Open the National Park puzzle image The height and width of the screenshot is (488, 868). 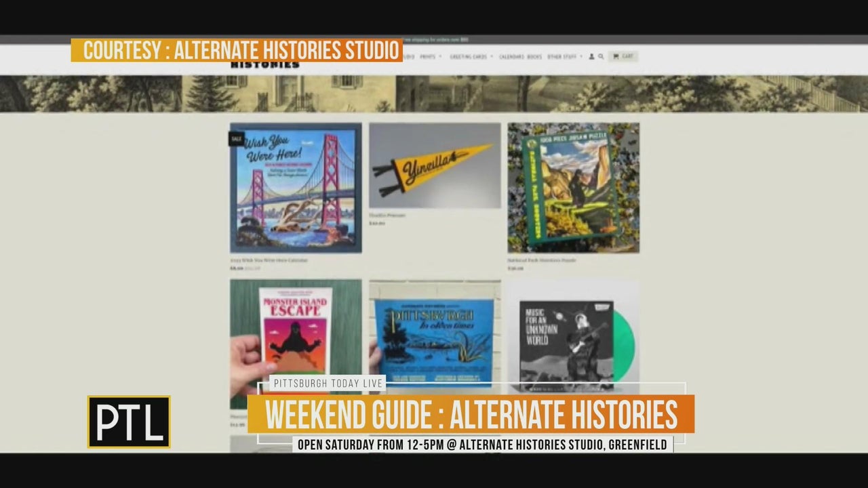pos(573,188)
